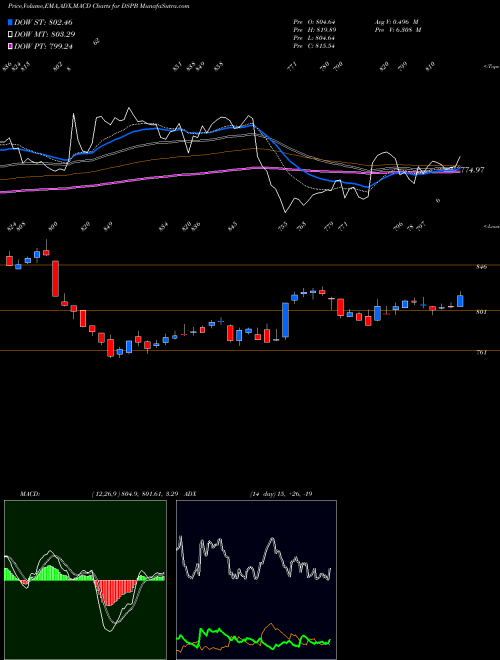Click the MACD '(12,26,9)' parameter values

coord(136,494)
